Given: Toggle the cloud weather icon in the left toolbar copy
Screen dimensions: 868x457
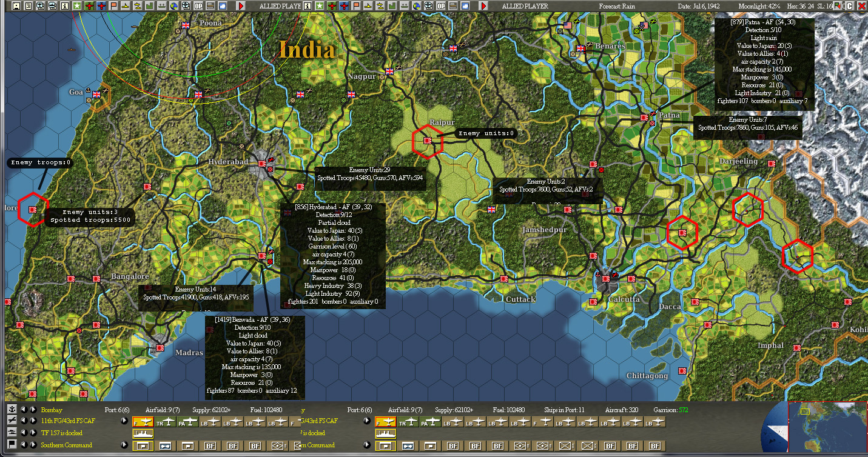Looking at the screenshot, I should click(x=223, y=5).
